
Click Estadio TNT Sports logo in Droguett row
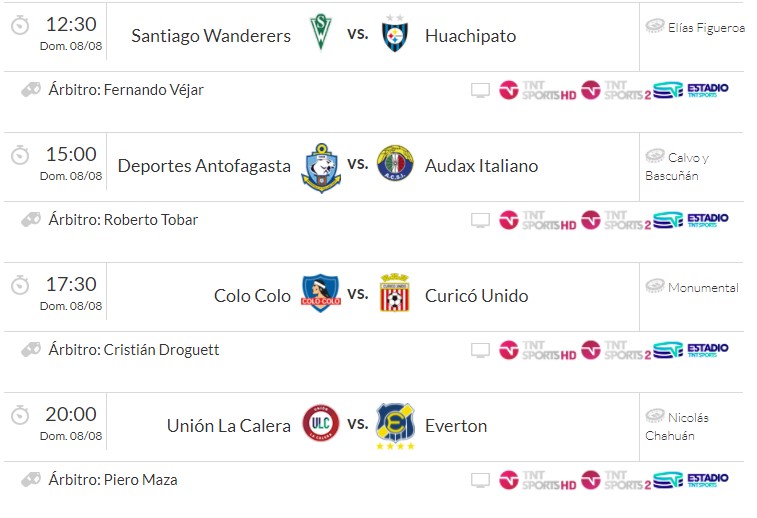coord(691,350)
